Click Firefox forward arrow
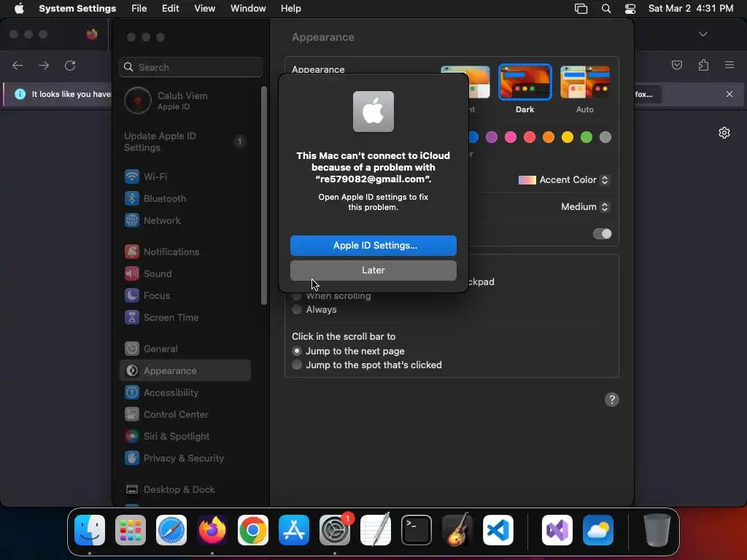Screen dimensions: 747x560 click(44, 65)
